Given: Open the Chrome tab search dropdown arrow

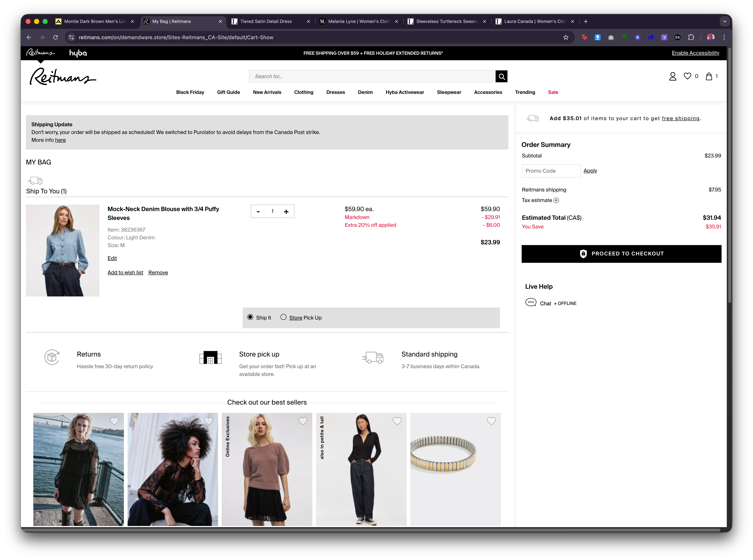Looking at the screenshot, I should point(725,21).
